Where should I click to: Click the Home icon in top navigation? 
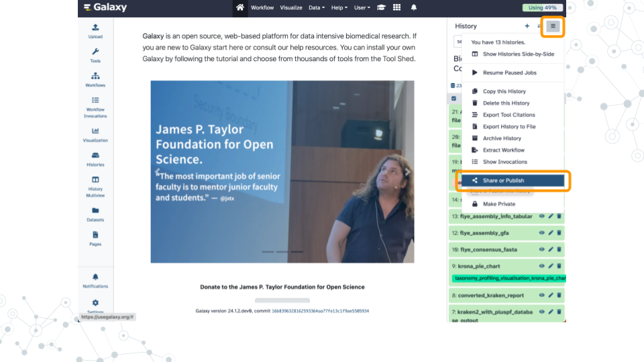[x=240, y=7]
